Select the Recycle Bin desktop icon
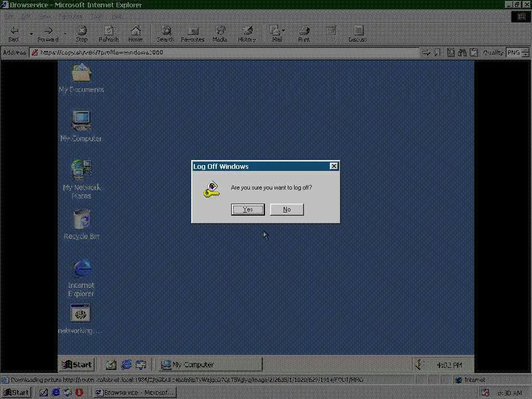 coord(82,224)
